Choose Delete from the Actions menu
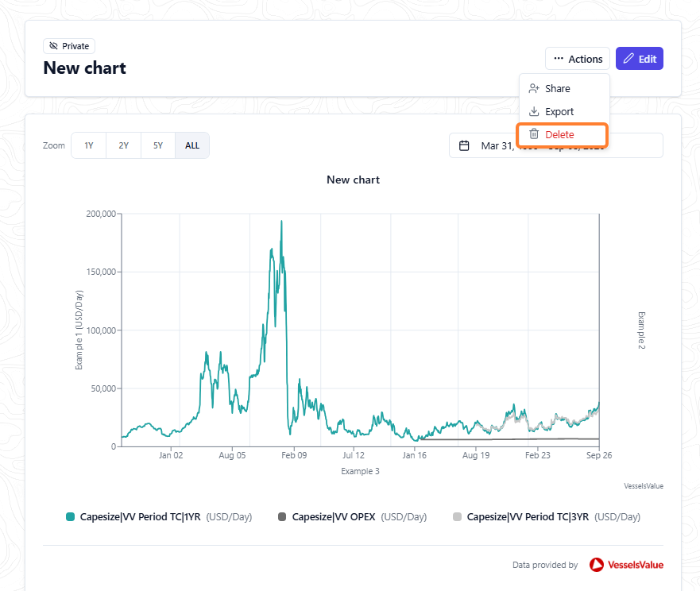 pos(563,134)
